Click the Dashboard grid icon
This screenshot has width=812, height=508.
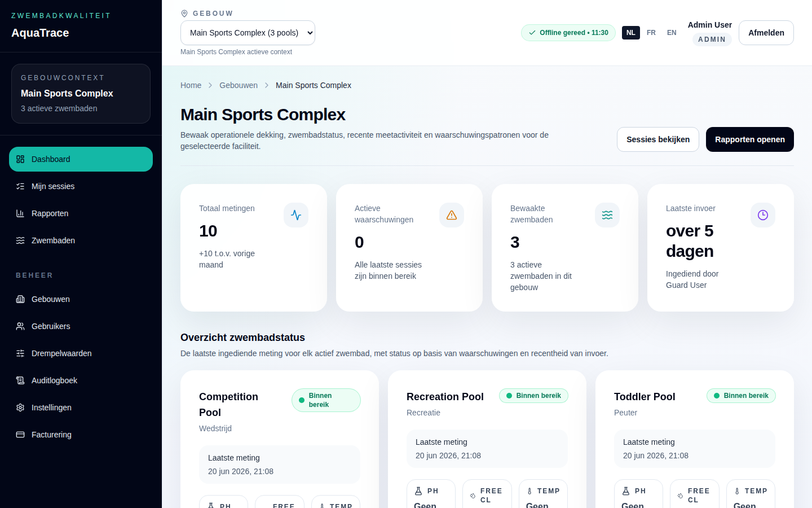point(20,159)
